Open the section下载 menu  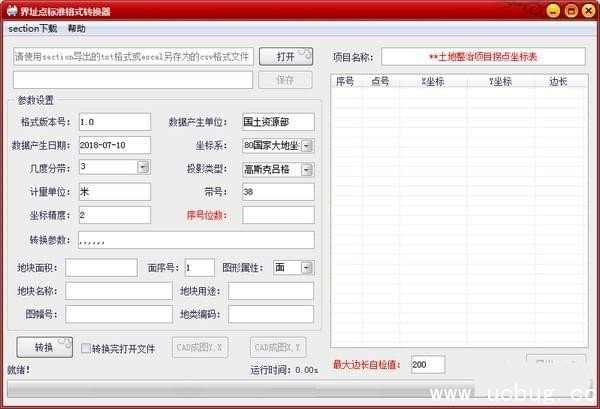(32, 29)
